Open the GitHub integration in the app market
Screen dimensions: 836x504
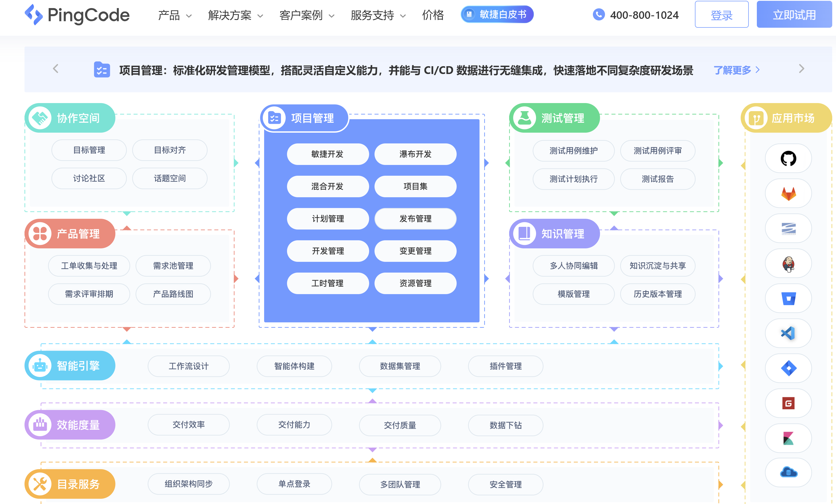[x=788, y=158]
